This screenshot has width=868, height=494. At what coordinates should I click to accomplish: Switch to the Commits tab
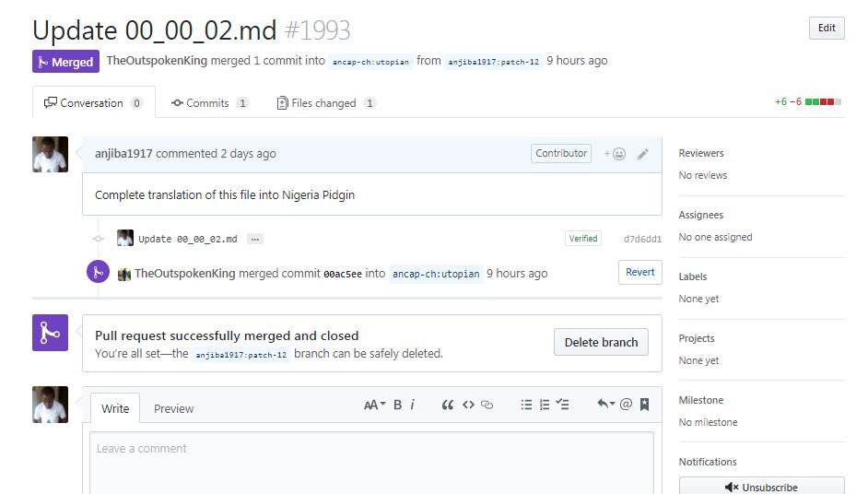(210, 103)
